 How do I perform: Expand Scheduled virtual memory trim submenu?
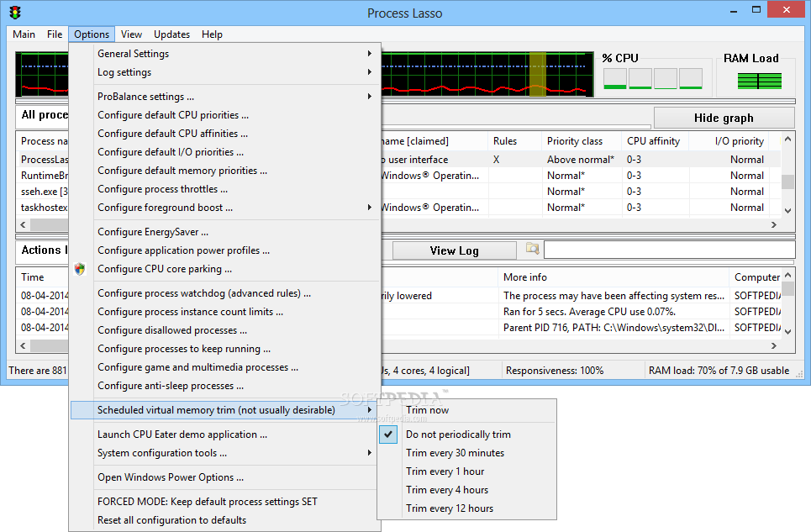225,410
